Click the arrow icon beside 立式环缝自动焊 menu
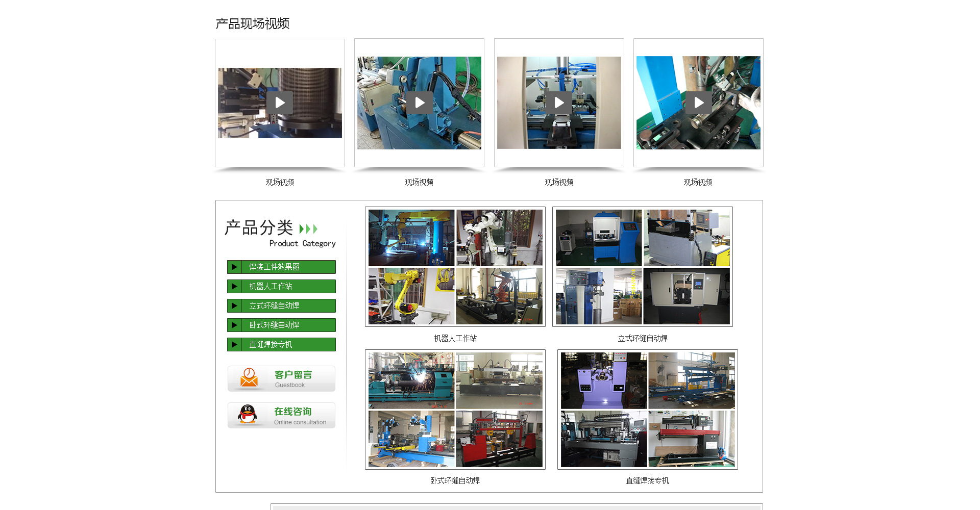The height and width of the screenshot is (510, 980). (234, 305)
